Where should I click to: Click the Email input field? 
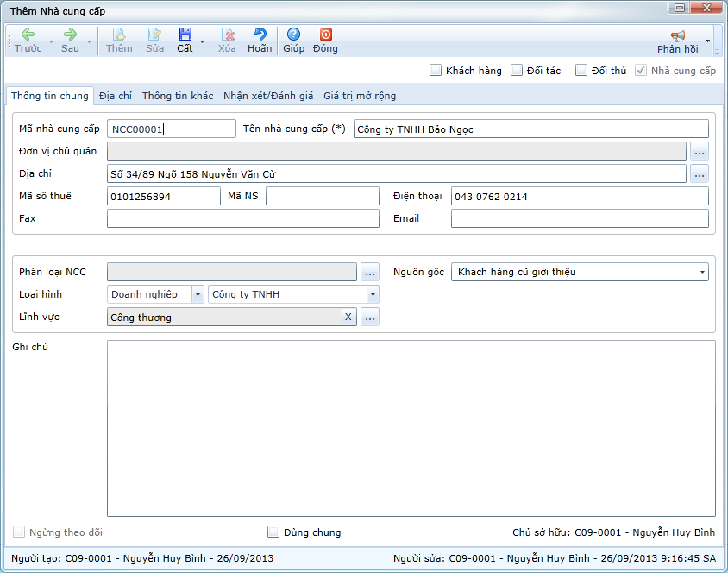point(579,219)
